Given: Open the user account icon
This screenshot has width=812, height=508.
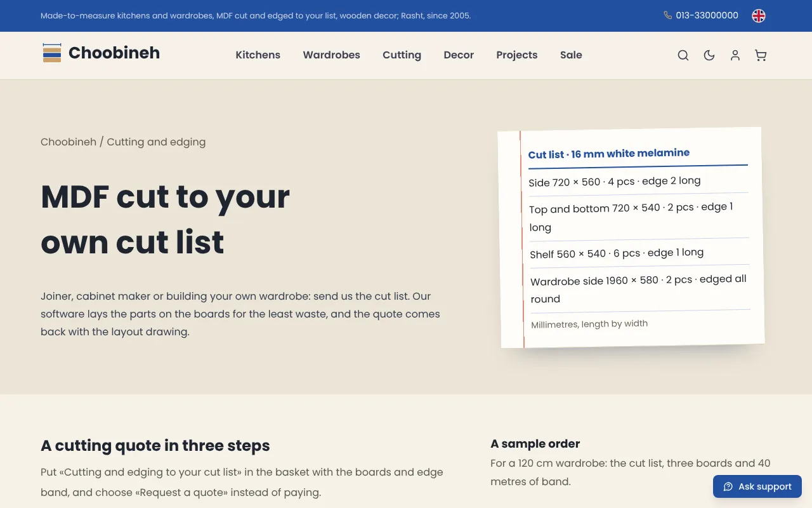Looking at the screenshot, I should coord(735,55).
